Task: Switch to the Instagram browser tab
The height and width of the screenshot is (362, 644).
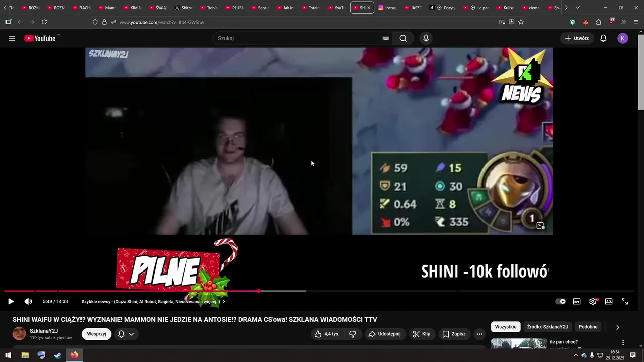Action: [x=387, y=8]
